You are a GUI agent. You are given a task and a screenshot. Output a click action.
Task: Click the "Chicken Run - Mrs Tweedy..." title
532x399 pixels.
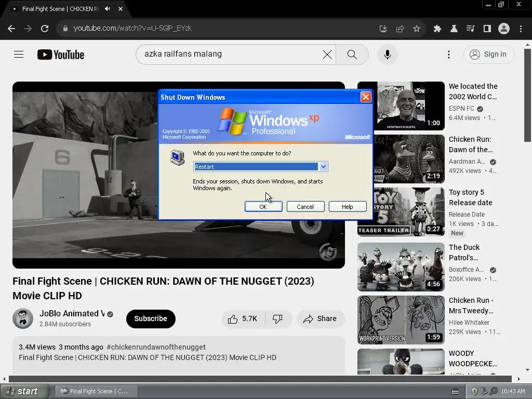[x=471, y=305]
